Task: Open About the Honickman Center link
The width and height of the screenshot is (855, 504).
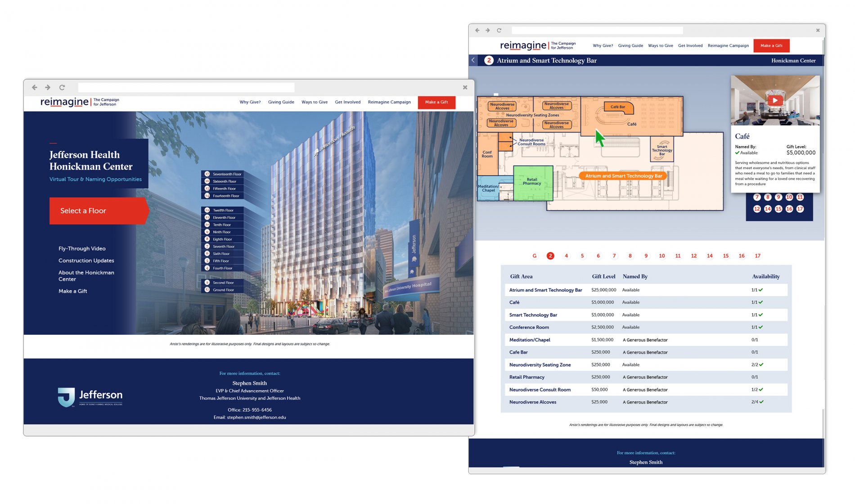Action: pos(86,276)
